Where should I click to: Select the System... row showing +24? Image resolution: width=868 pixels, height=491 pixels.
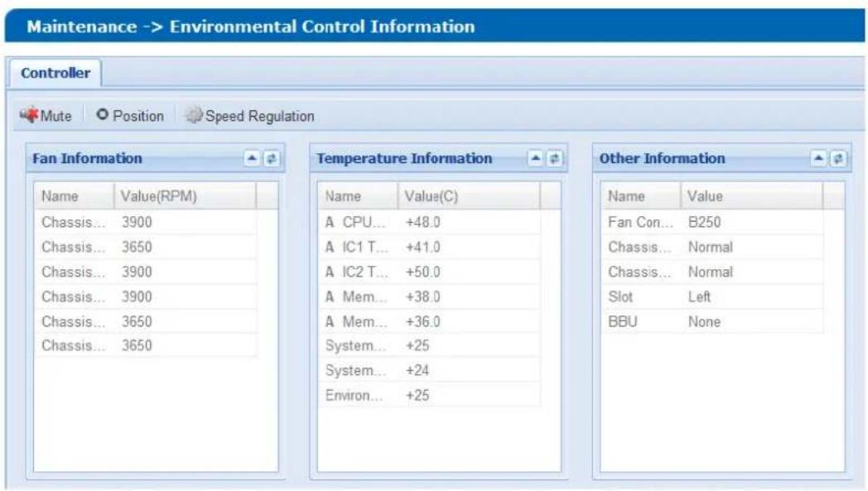tap(429, 370)
